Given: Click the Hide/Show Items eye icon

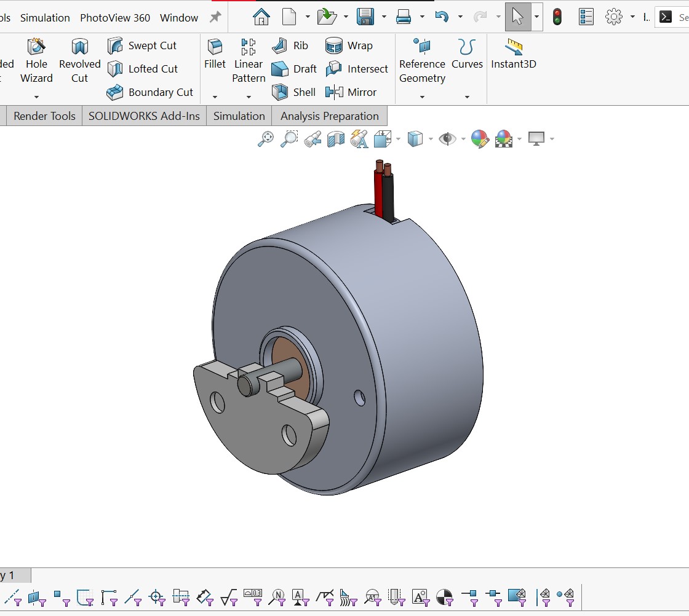Looking at the screenshot, I should click(447, 139).
